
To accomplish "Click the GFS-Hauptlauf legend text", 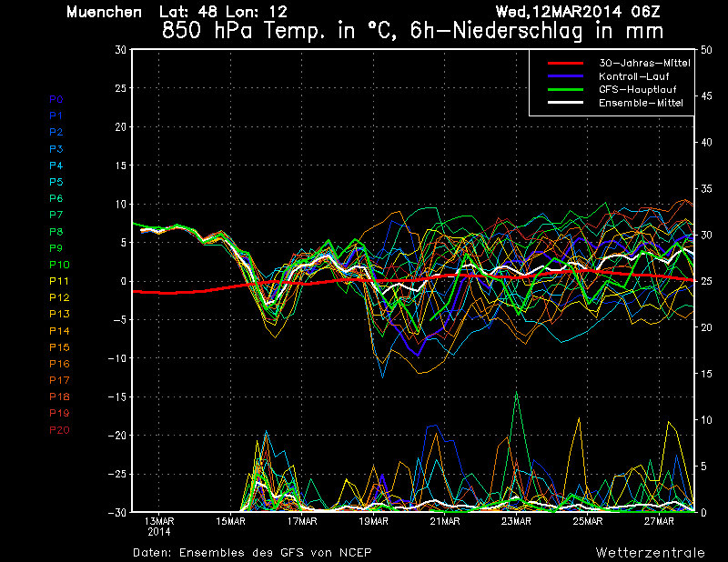I will pyautogui.click(x=638, y=89).
